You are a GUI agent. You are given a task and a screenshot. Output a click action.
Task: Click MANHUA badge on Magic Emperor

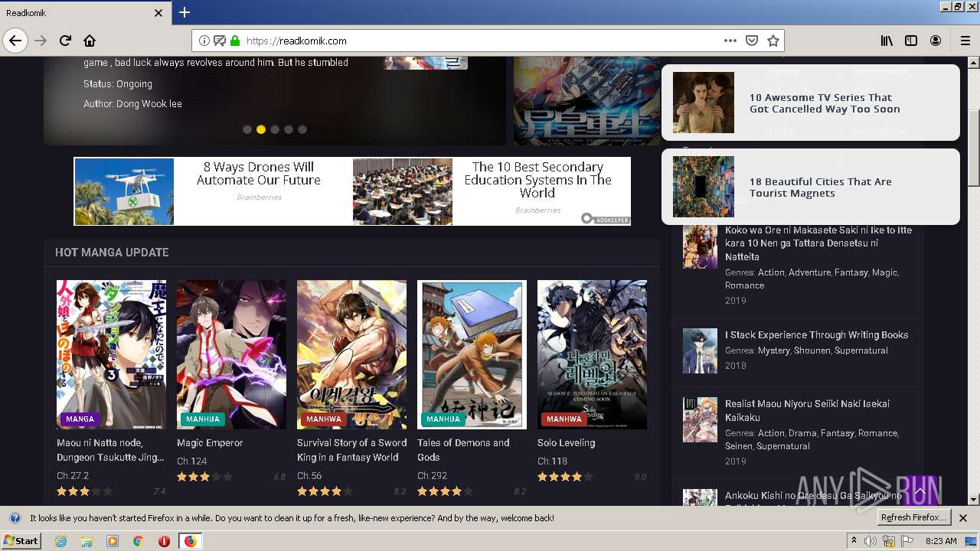pyautogui.click(x=203, y=419)
